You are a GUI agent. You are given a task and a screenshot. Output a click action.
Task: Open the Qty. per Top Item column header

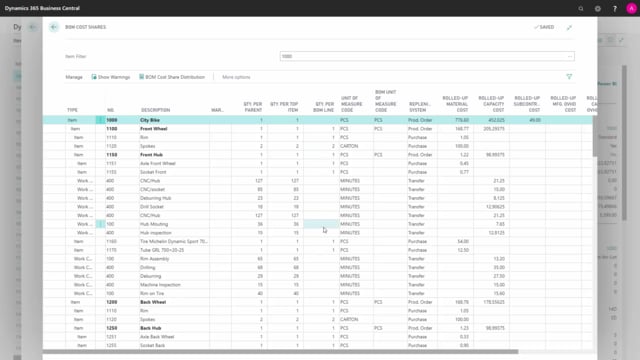coord(284,107)
